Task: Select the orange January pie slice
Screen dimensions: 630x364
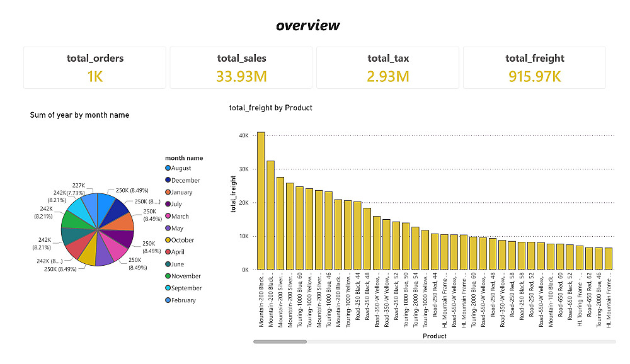Action: (x=123, y=222)
